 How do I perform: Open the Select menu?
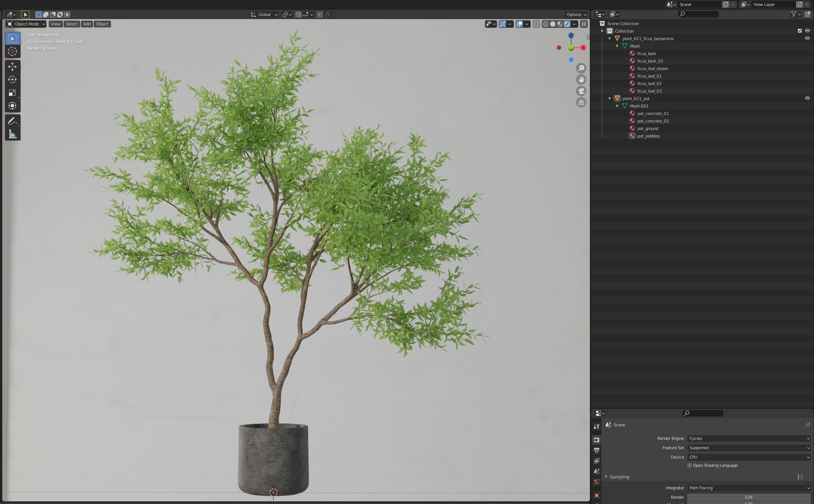click(72, 24)
